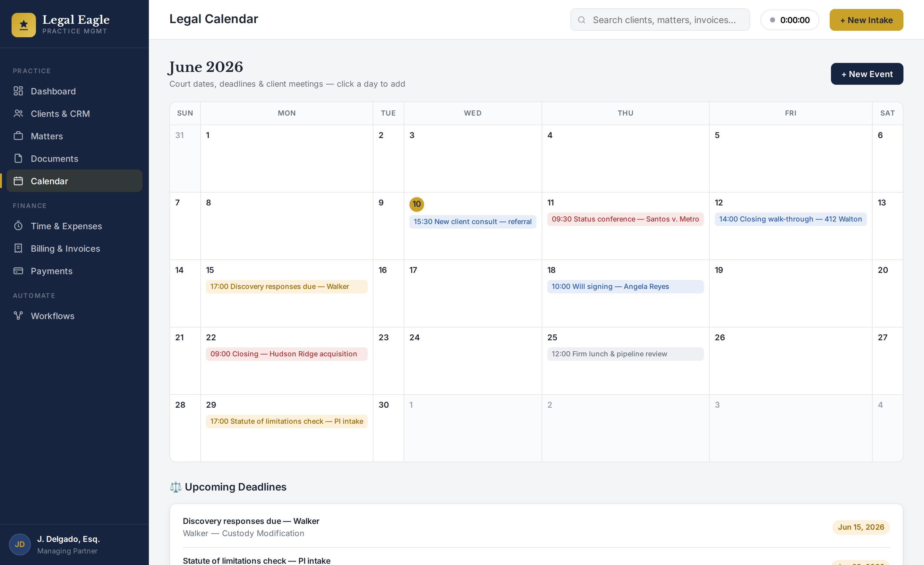
Task: Click the JD user avatar
Action: coord(20,544)
